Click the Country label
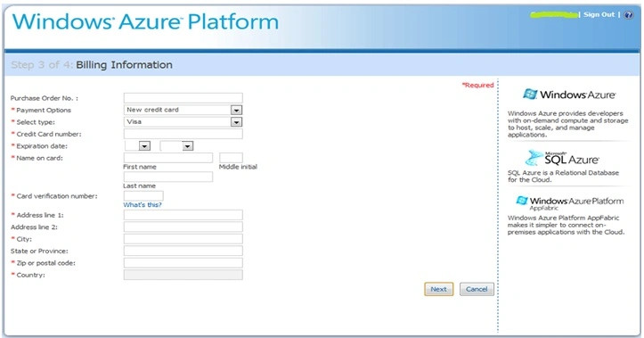The height and width of the screenshot is (338, 644). (31, 275)
